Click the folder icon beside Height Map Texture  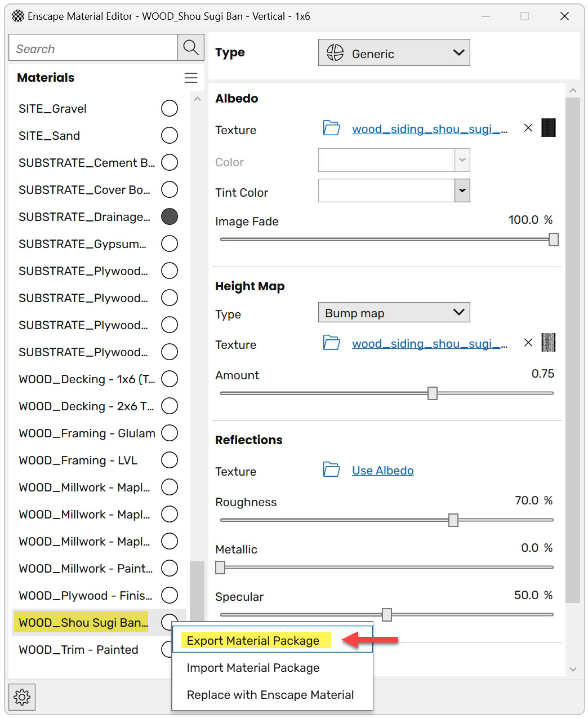(331, 343)
